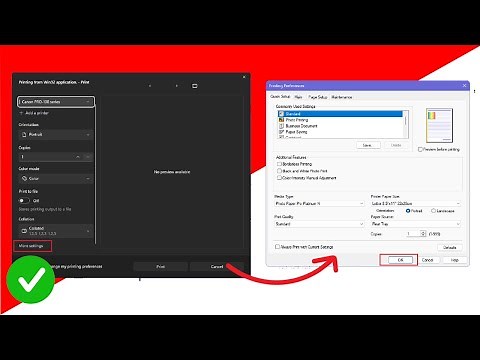The width and height of the screenshot is (480, 360).
Task: Open the Print Quality dropdown
Action: point(319,224)
